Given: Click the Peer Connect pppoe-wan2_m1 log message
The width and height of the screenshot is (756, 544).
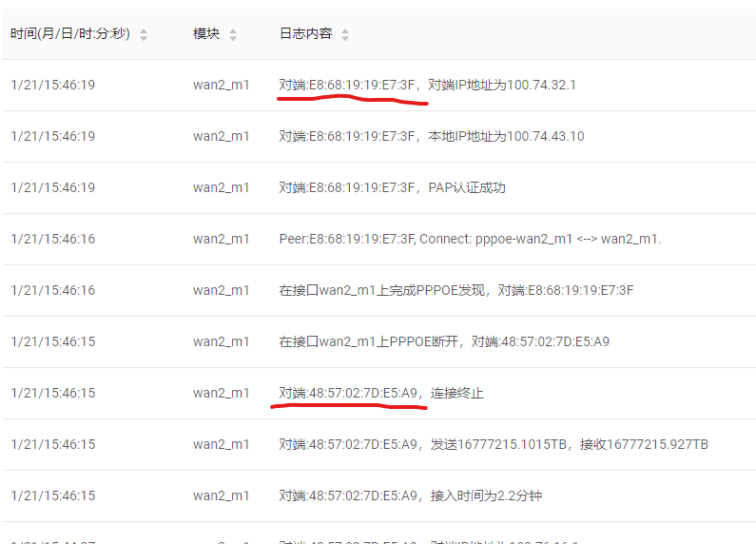Looking at the screenshot, I should pyautogui.click(x=470, y=239).
